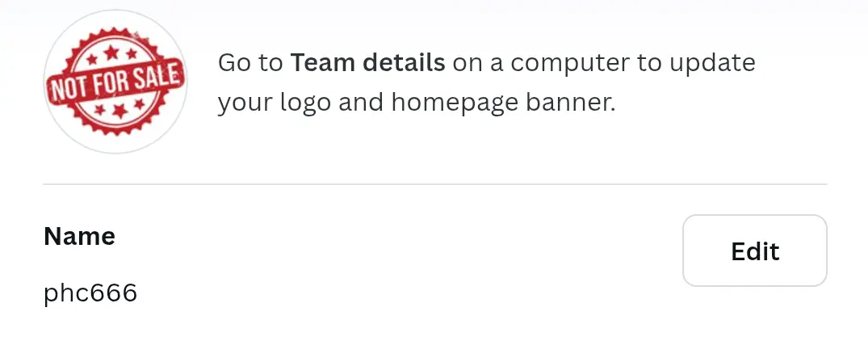This screenshot has width=868, height=337.
Task: Click the Go to text
Action: tap(250, 63)
